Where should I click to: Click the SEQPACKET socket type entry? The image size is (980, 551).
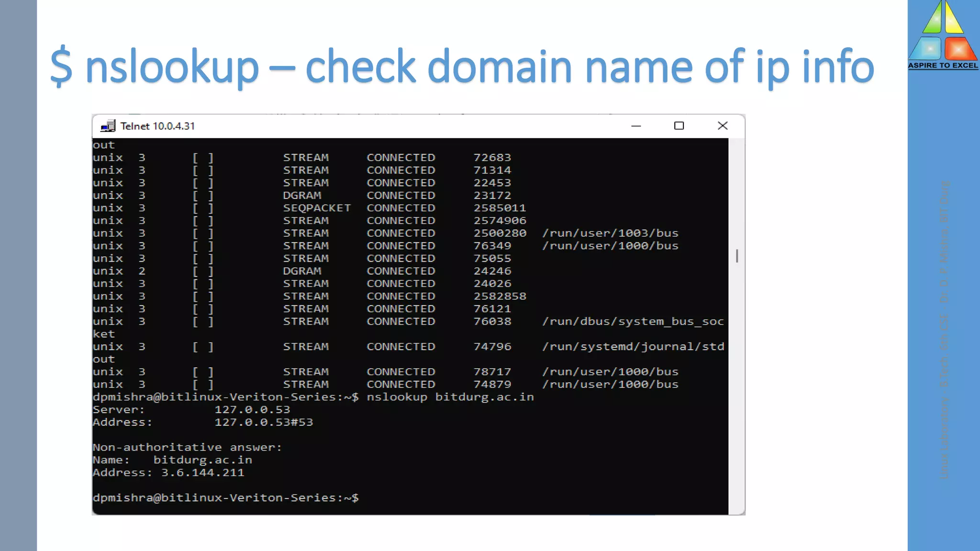coord(317,208)
